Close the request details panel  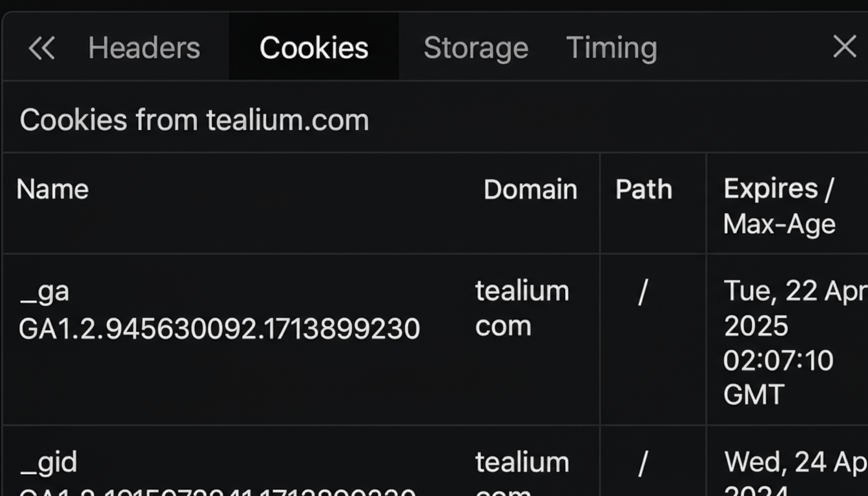pos(844,47)
